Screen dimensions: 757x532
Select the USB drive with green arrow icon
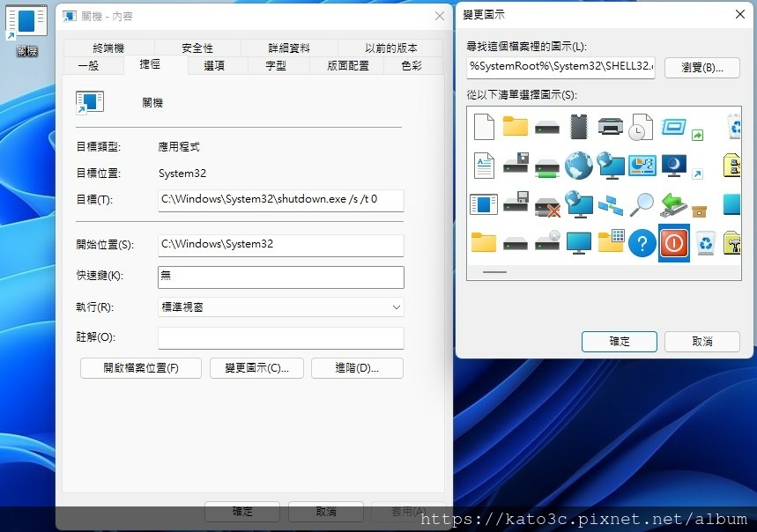673,204
